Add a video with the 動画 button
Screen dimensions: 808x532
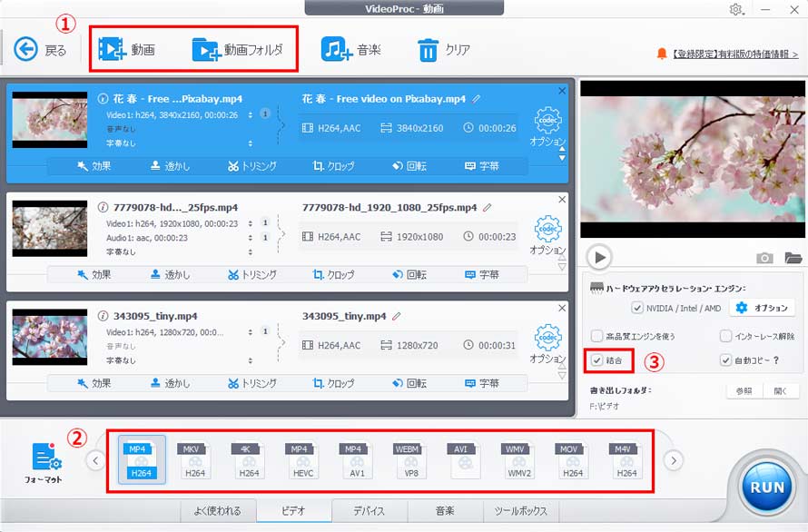point(127,50)
